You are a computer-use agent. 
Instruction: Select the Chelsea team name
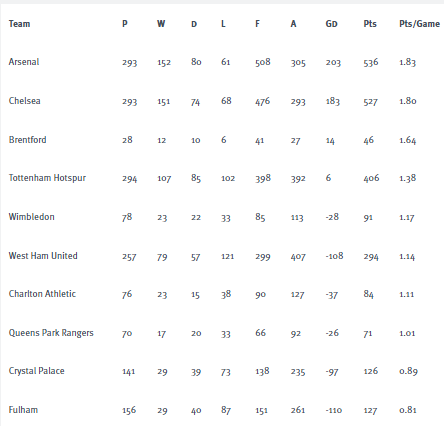24,101
